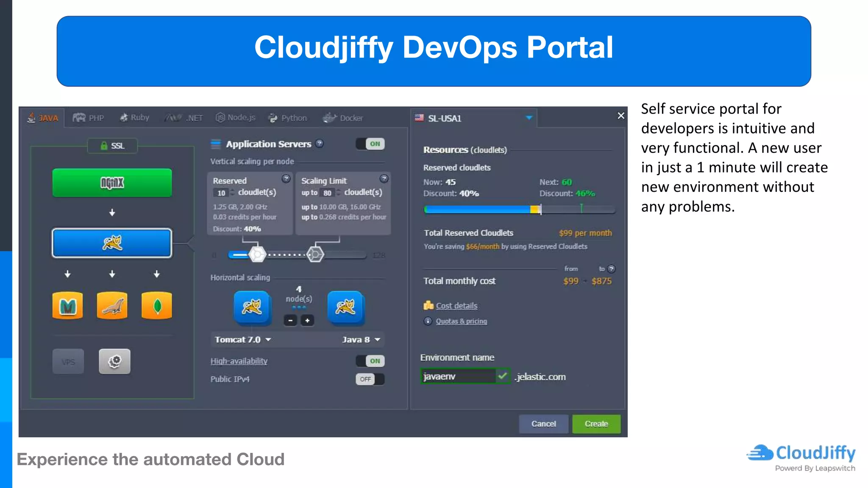Increase node count with plus button

tap(307, 321)
